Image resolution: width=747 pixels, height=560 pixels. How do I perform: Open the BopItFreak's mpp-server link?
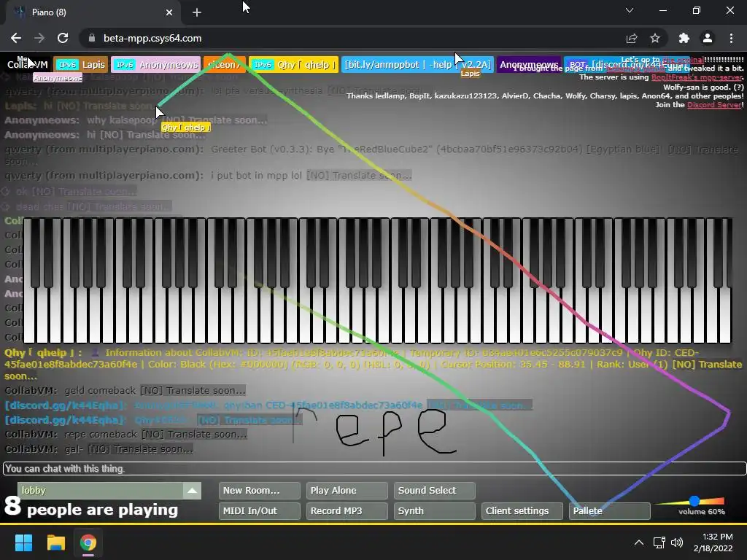point(697,77)
